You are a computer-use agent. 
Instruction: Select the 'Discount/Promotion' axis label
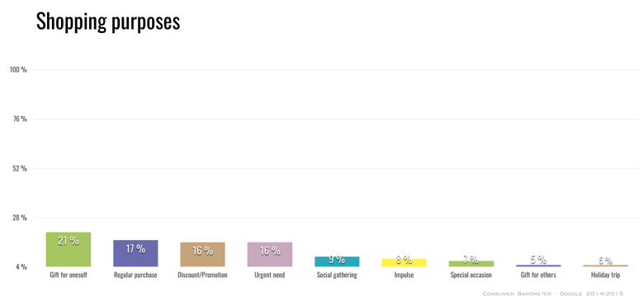(x=202, y=275)
